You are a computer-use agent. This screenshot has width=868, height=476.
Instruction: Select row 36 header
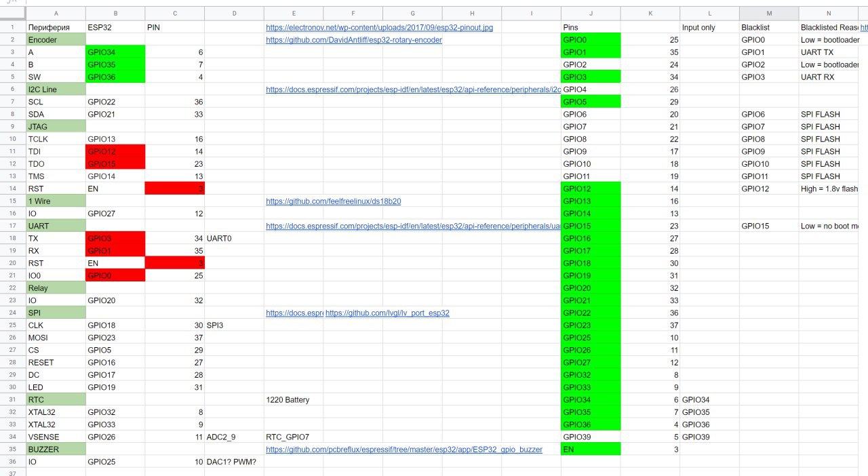pos(13,462)
